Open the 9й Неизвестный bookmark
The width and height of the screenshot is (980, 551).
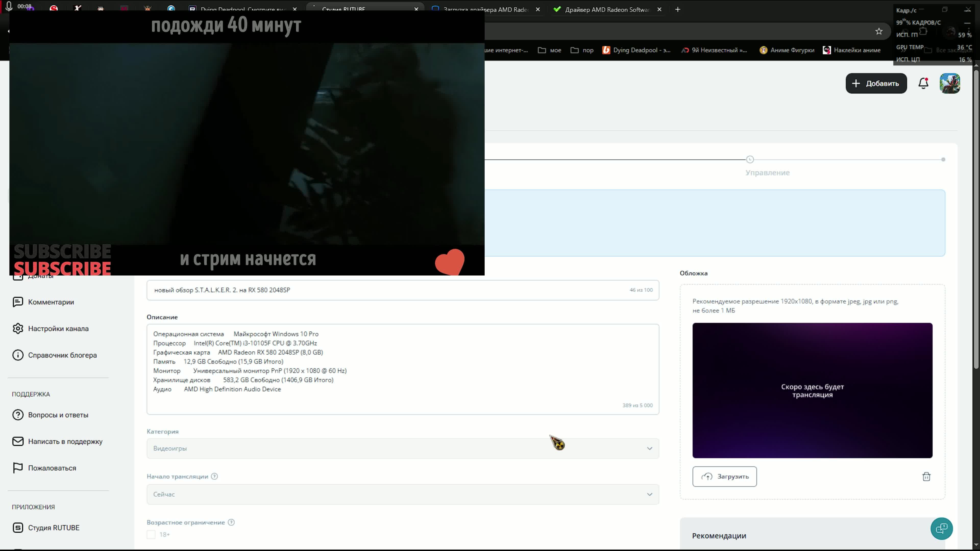point(714,50)
